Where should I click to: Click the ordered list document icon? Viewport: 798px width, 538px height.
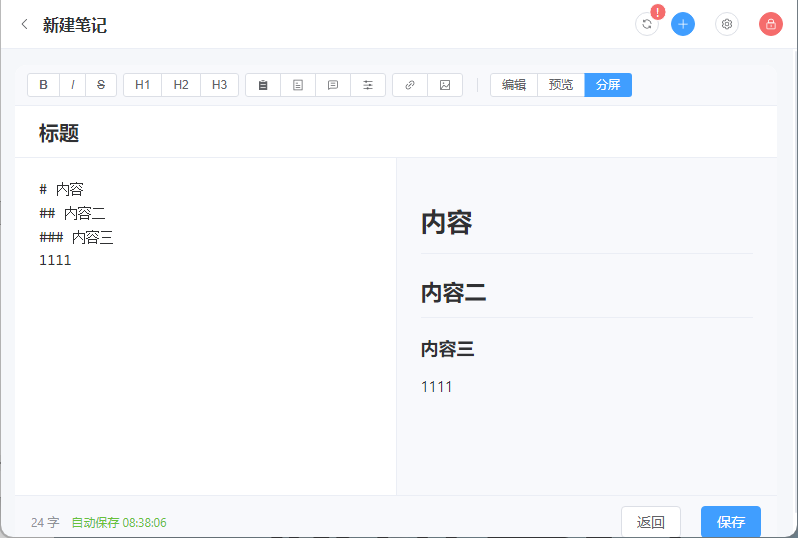298,85
